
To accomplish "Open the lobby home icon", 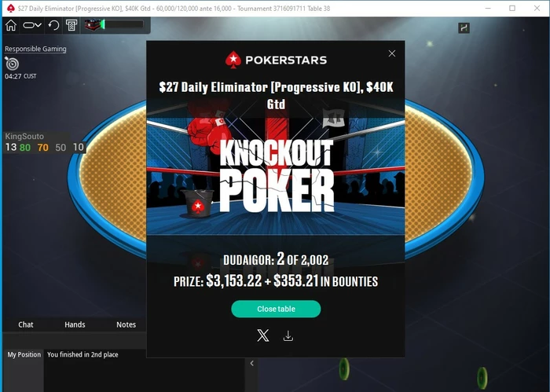I will tap(11, 25).
